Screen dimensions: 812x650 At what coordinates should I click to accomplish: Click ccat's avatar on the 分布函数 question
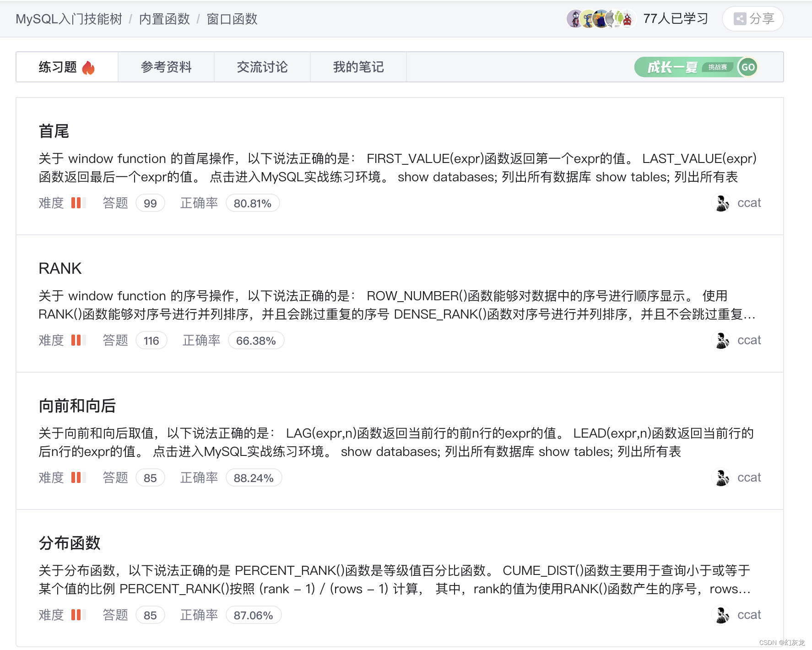coord(722,615)
